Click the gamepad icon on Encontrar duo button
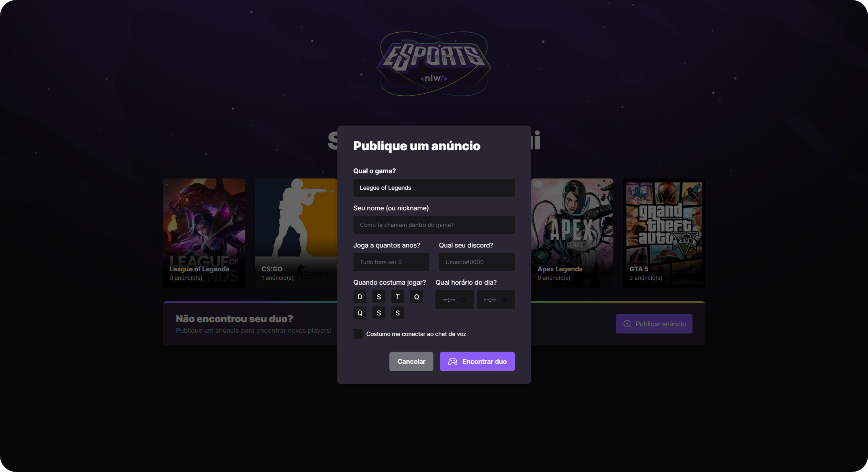This screenshot has width=868, height=472. pyautogui.click(x=453, y=361)
